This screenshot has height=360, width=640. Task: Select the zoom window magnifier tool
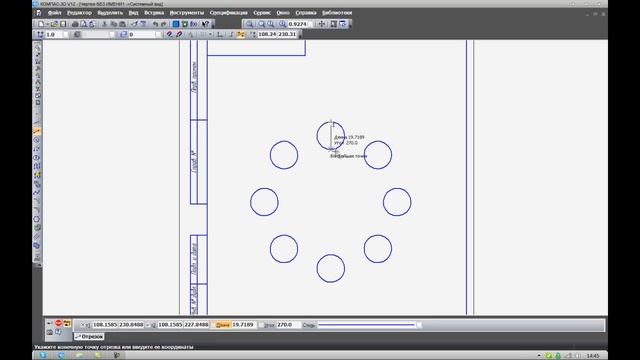pos(249,24)
